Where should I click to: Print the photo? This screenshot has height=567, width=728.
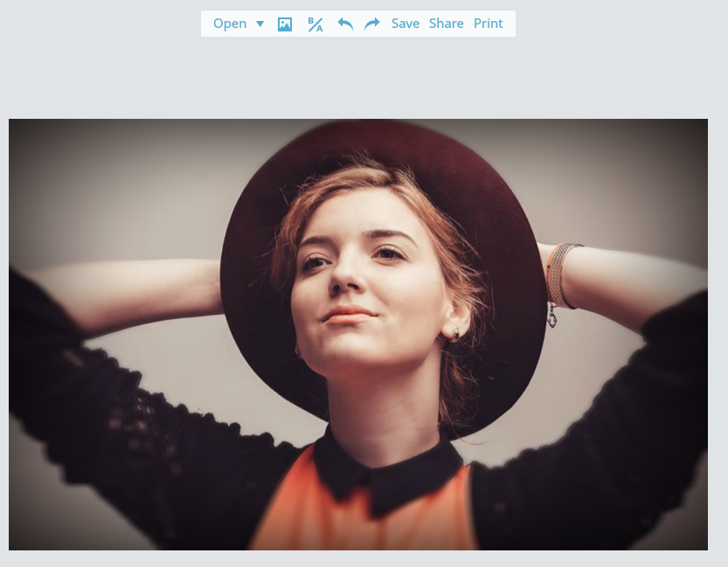coord(488,24)
